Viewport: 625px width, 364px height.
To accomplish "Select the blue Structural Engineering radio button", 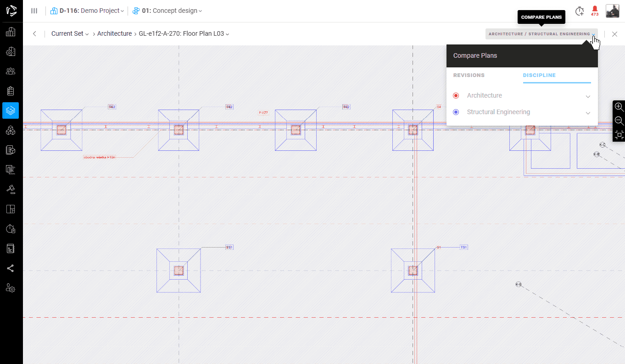I will (456, 112).
